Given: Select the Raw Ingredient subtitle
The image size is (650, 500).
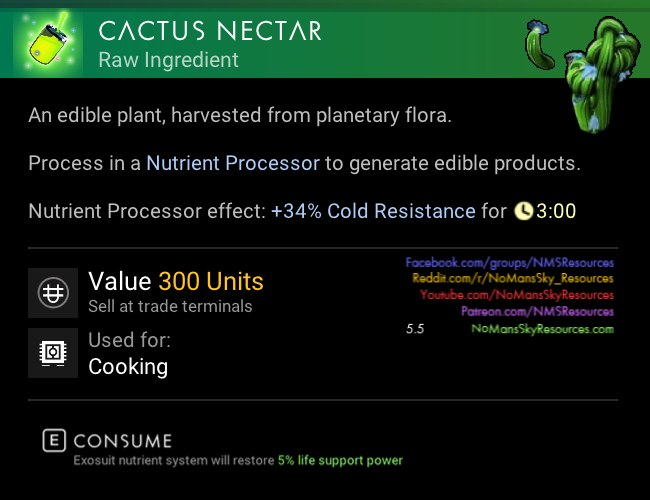Looking at the screenshot, I should coord(168,60).
